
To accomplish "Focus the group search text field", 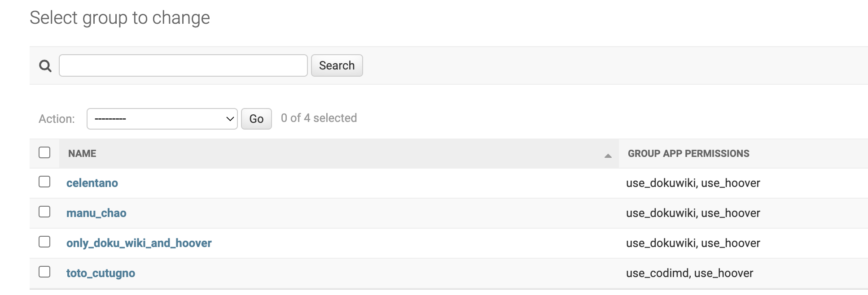I will (183, 65).
